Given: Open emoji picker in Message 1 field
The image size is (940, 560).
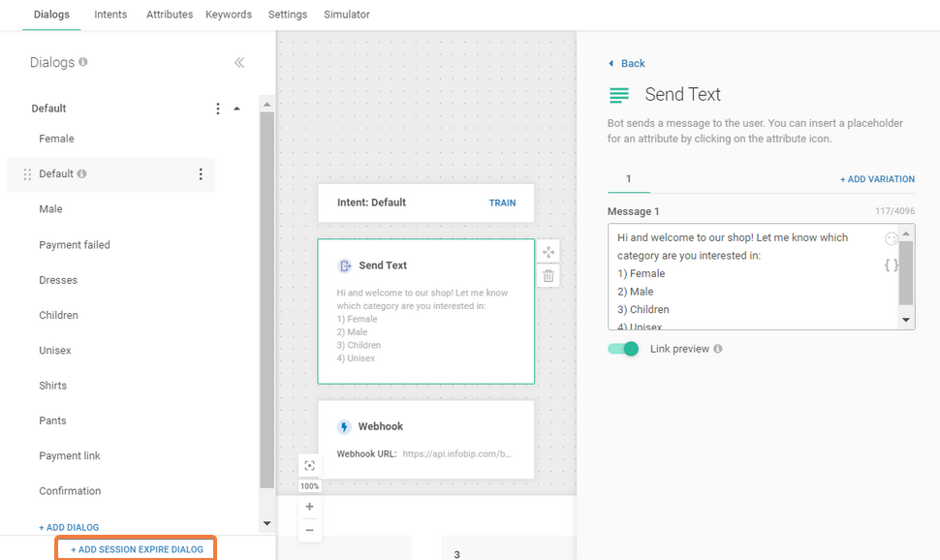Looking at the screenshot, I should click(x=891, y=239).
